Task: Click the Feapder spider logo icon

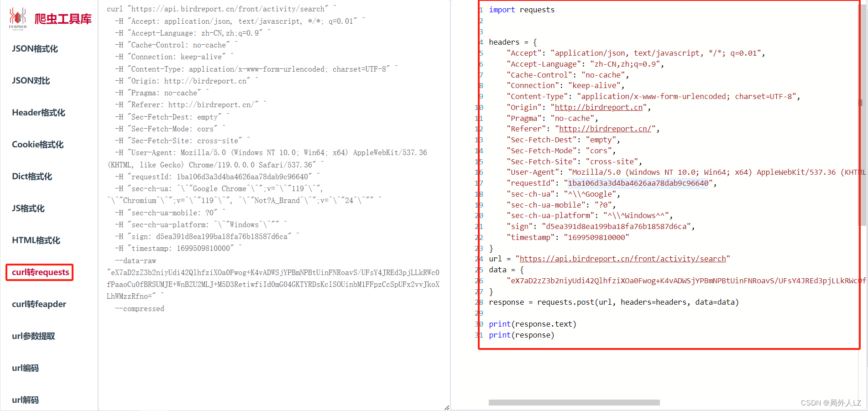Action: coord(18,18)
